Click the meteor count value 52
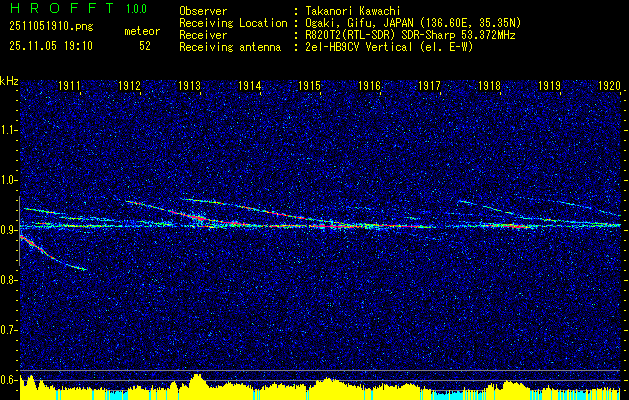 click(x=145, y=46)
